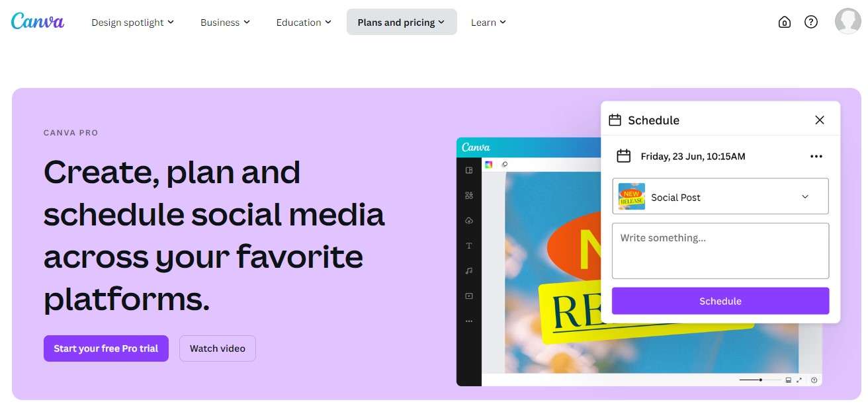
Task: Open the Audio panel via the music note icon
Action: [468, 270]
